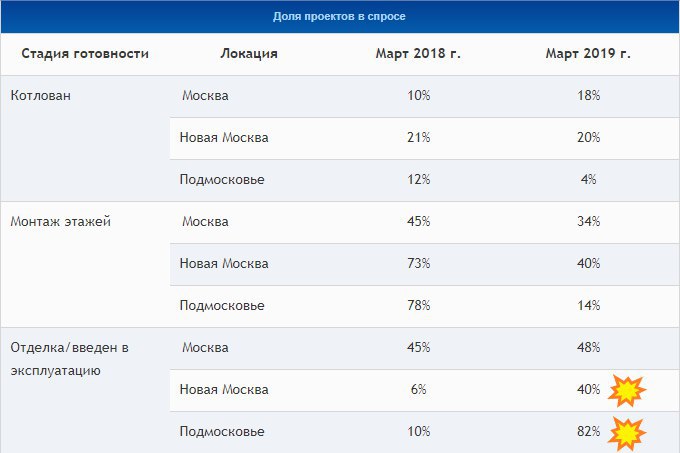Click the 48% value cell

(588, 348)
